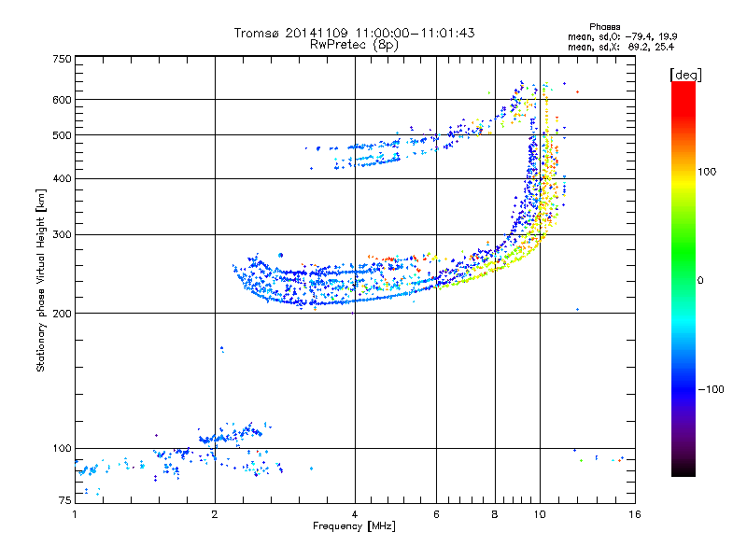The width and height of the screenshot is (747, 560).
Task: Click the '2' x-axis tick label
Action: click(x=215, y=514)
